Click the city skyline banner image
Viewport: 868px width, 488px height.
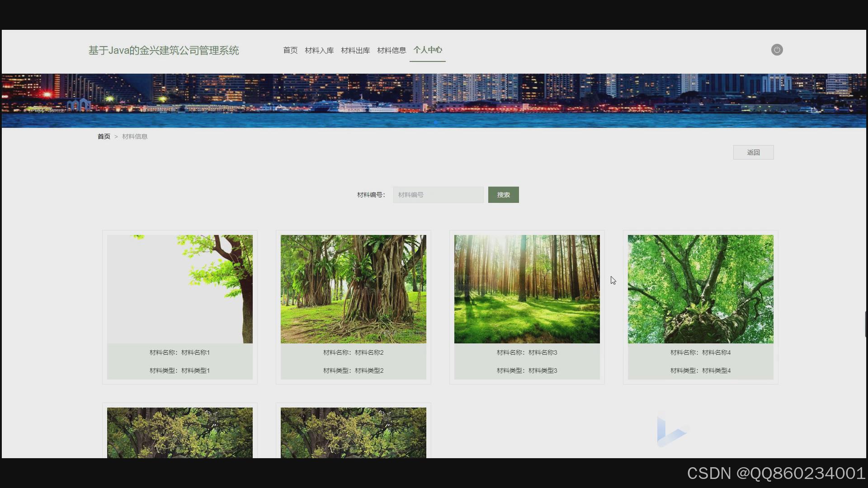pyautogui.click(x=434, y=101)
